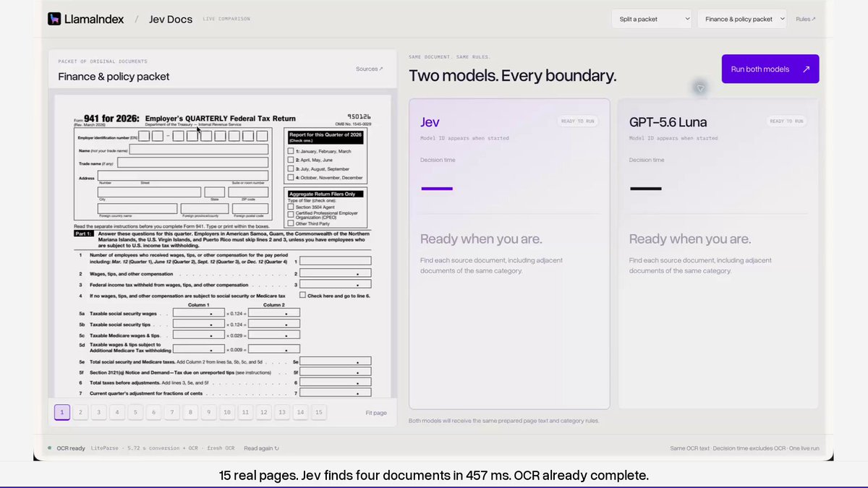Click 'Two models. Every boundary.' heading
The image size is (868, 488).
pyautogui.click(x=513, y=75)
